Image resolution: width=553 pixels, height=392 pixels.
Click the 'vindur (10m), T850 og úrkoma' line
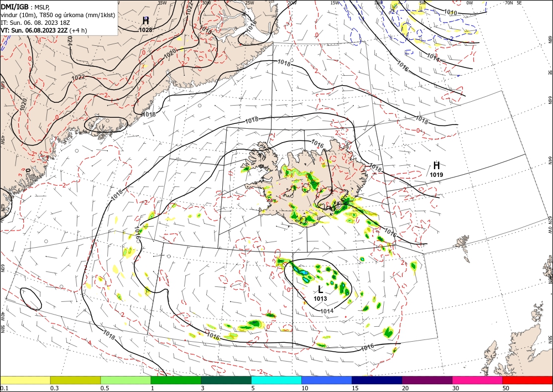58,15
